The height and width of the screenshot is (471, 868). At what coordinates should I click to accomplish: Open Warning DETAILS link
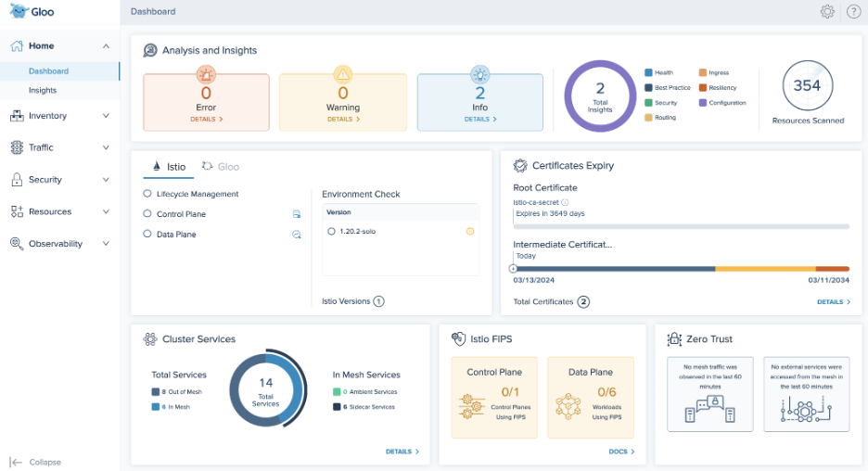[x=343, y=119]
